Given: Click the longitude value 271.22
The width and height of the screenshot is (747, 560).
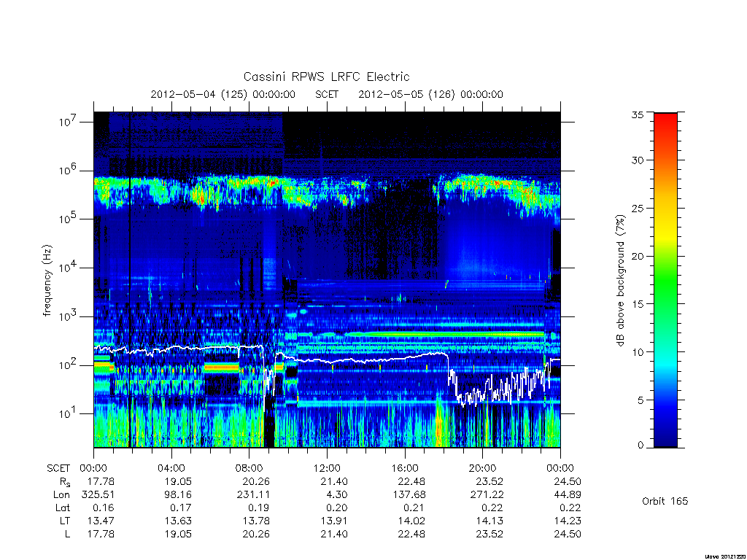Looking at the screenshot, I should pyautogui.click(x=487, y=495).
